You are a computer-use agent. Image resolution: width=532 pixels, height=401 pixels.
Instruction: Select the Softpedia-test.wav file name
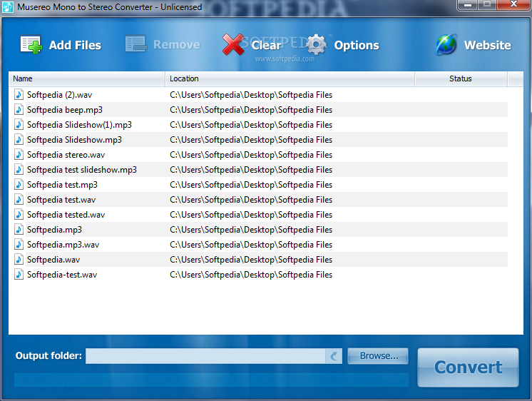[62, 275]
